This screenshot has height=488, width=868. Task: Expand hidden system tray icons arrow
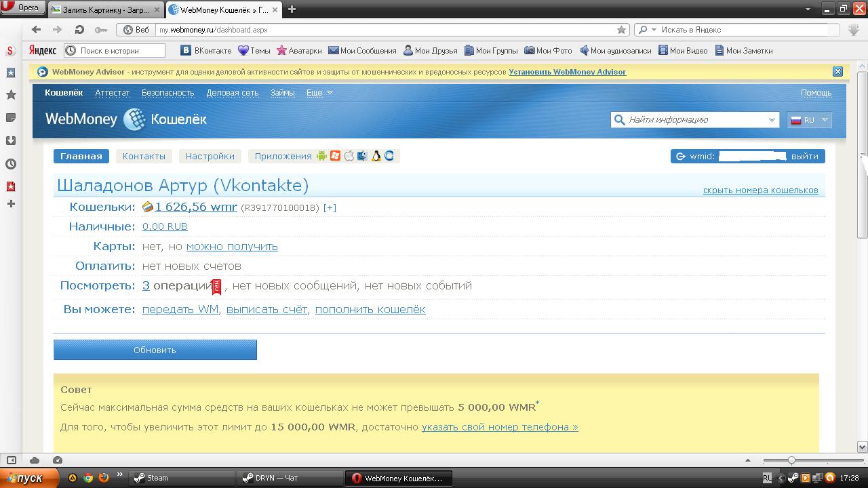780,478
